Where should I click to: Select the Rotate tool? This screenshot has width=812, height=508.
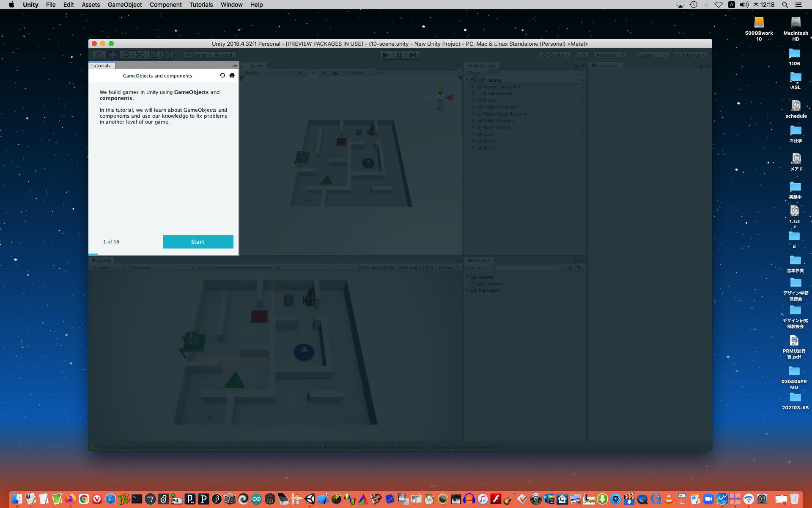[126, 55]
